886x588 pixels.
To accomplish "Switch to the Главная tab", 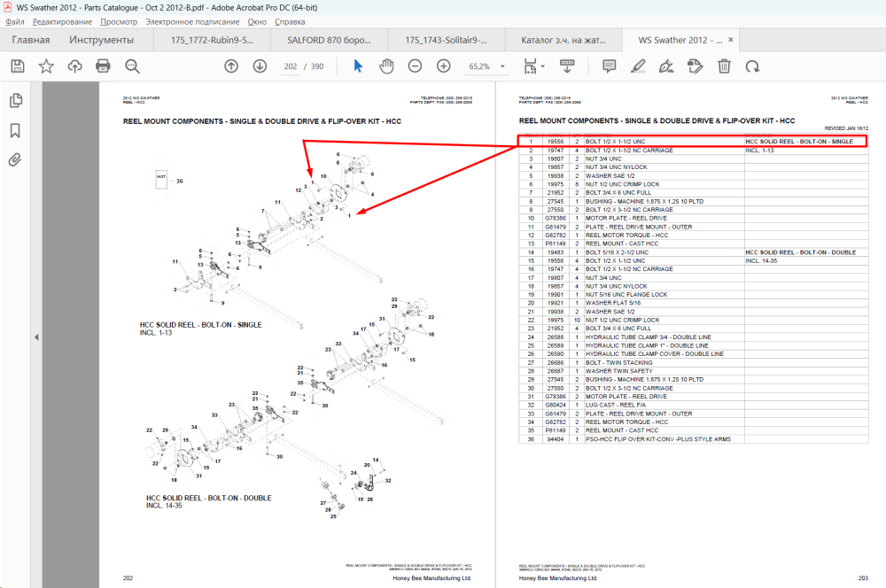I will (x=30, y=40).
